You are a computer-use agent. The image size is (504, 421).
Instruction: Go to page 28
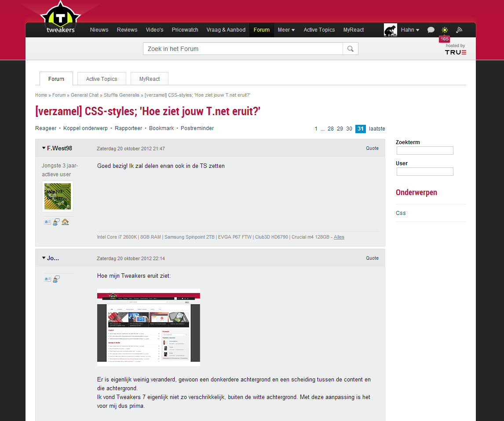(x=330, y=129)
